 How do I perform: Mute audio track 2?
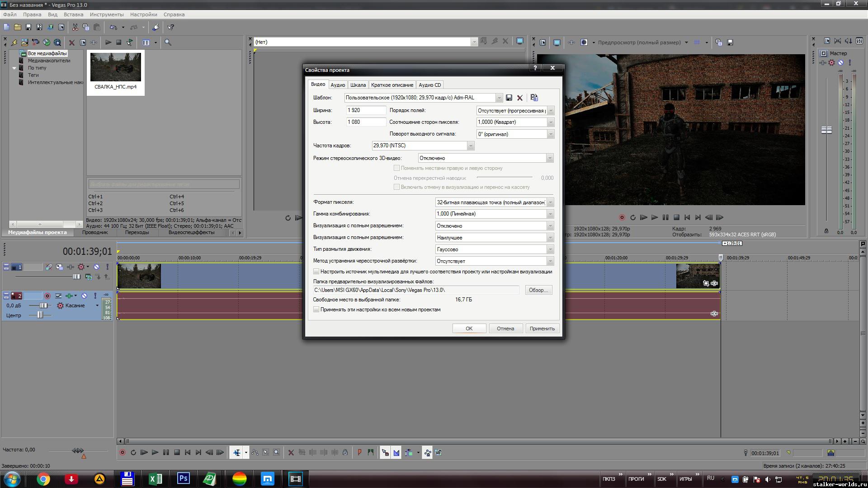pyautogui.click(x=84, y=296)
